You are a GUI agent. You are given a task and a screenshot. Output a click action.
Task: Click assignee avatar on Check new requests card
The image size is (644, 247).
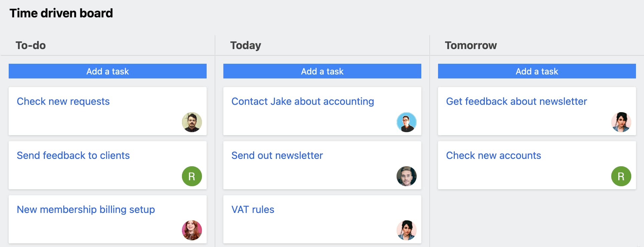click(x=192, y=122)
